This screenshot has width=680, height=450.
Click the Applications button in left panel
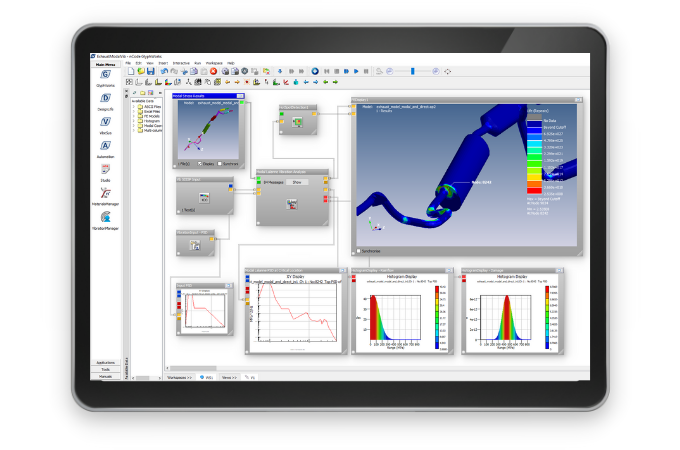[x=105, y=362]
